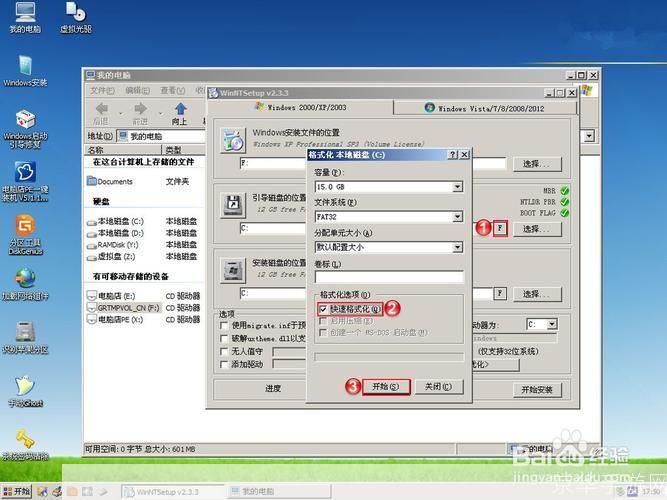Viewport: 667px width, 500px height.
Task: Select 本地磁盘 (C:) drive in 我的电脑
Action: point(116,221)
